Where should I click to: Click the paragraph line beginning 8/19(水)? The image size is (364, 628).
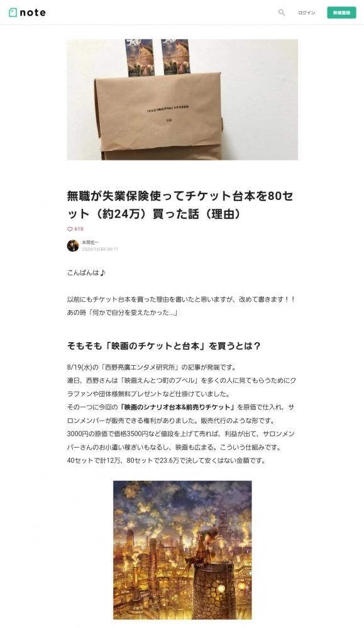click(x=152, y=367)
